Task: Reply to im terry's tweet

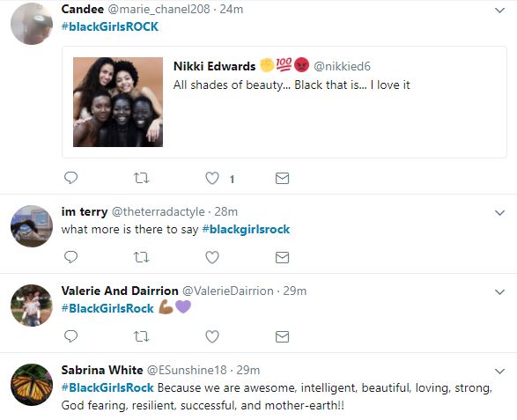Action: point(70,257)
